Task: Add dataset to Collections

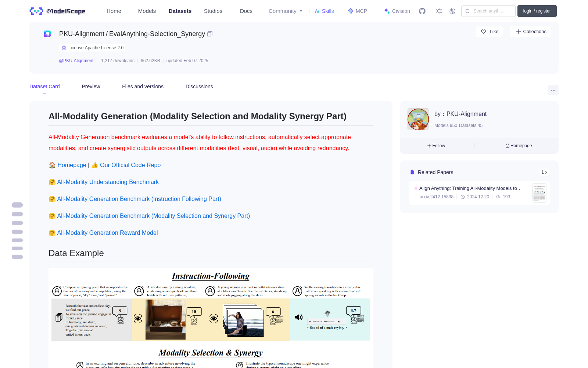Action: 531,32
